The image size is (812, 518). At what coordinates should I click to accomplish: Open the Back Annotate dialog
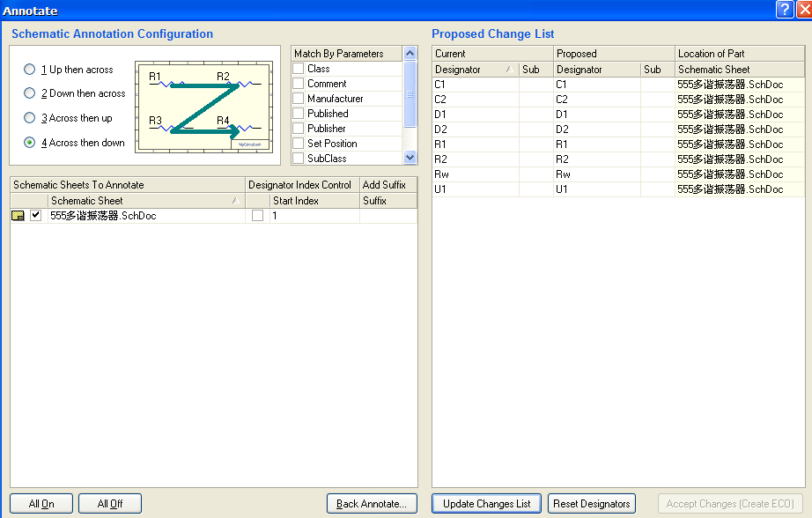pos(372,504)
